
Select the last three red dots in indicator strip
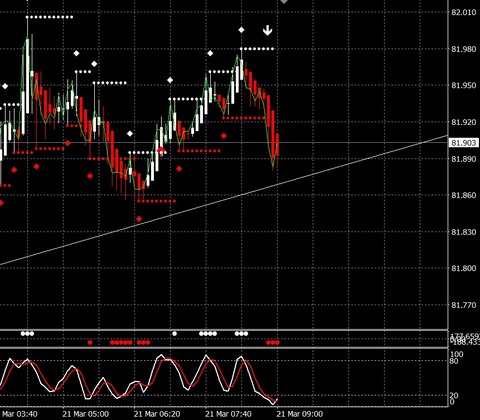(x=273, y=342)
